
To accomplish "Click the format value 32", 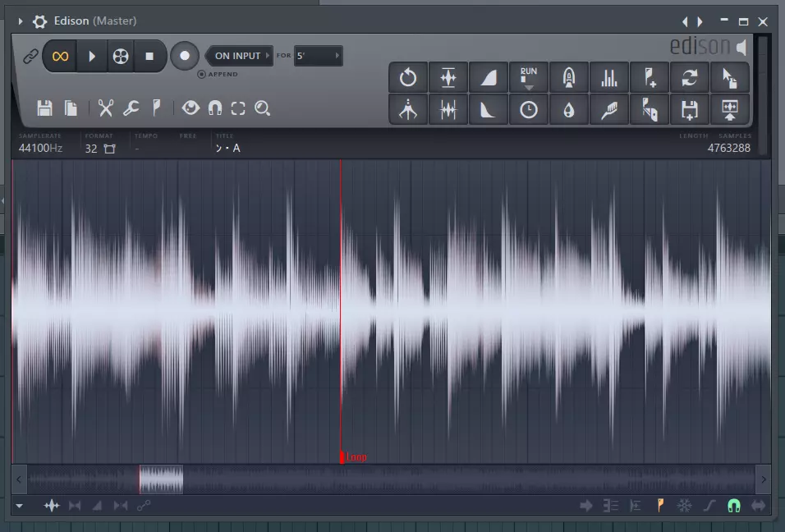I will pyautogui.click(x=91, y=149).
